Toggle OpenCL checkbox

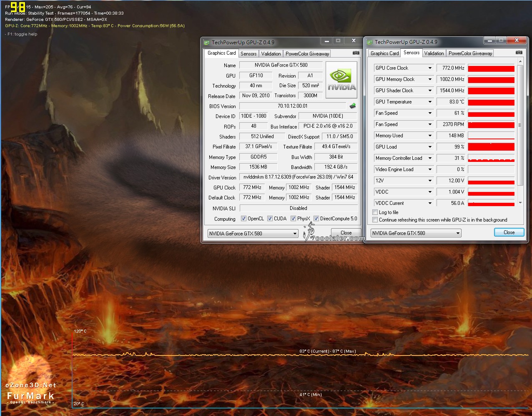coord(243,219)
